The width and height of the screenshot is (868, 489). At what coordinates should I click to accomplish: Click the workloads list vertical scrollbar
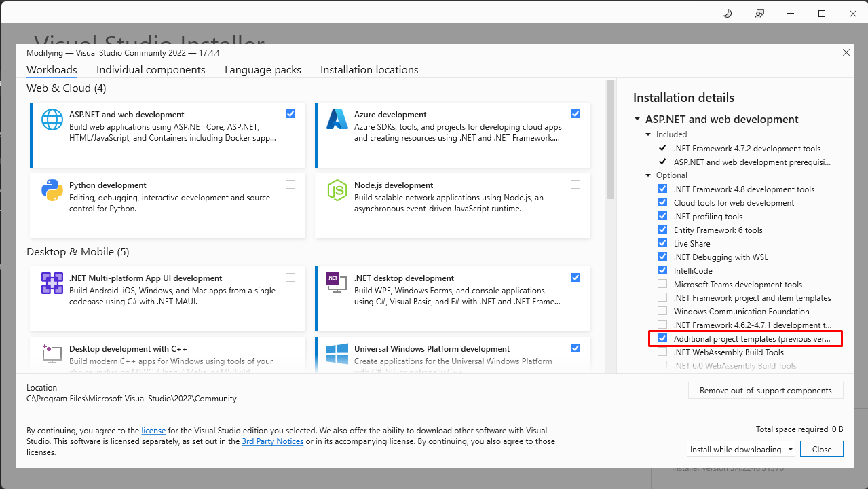(610, 140)
